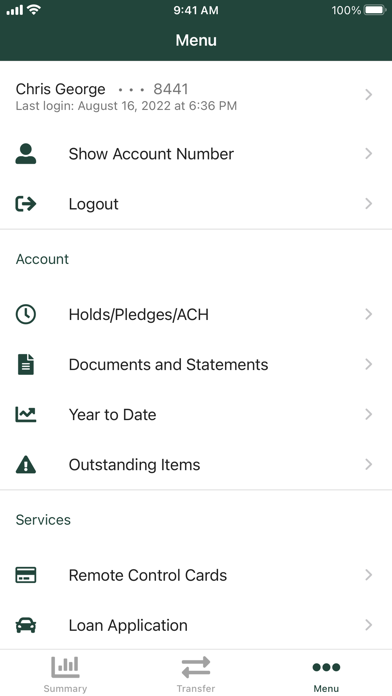This screenshot has width=392, height=696.
Task: Open the chevron on Remote Control Cards row
Action: 368,575
